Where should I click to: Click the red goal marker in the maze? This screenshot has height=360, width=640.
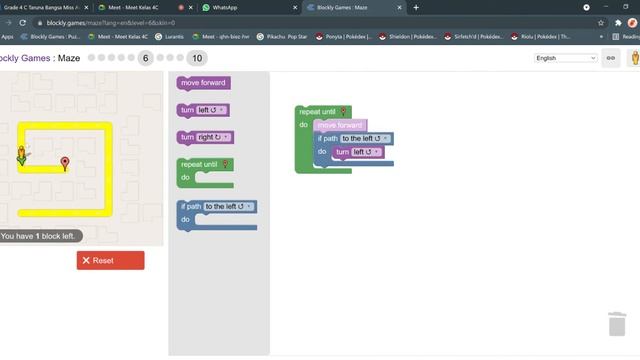tap(65, 164)
